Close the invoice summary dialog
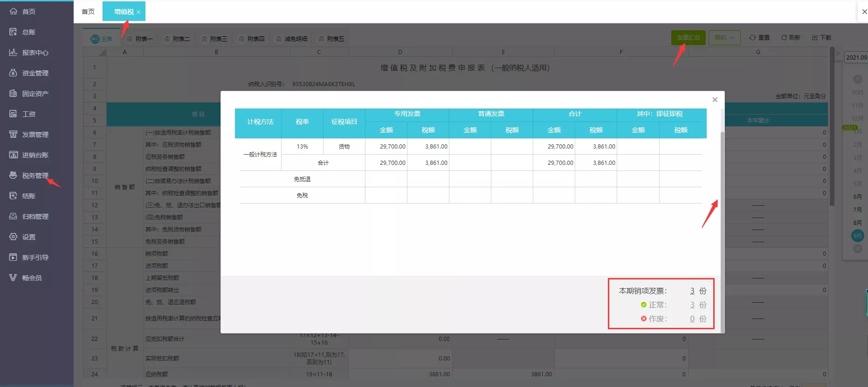The height and width of the screenshot is (387, 868). click(x=715, y=100)
